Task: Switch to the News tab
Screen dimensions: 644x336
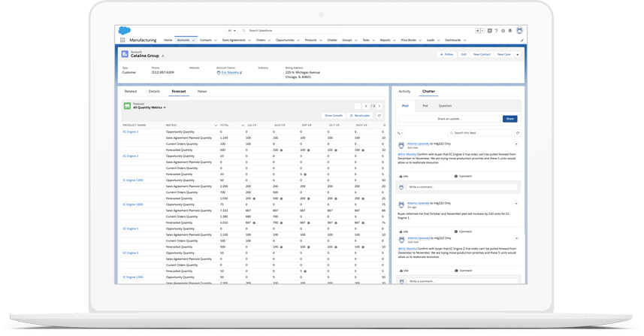Action: click(x=202, y=91)
